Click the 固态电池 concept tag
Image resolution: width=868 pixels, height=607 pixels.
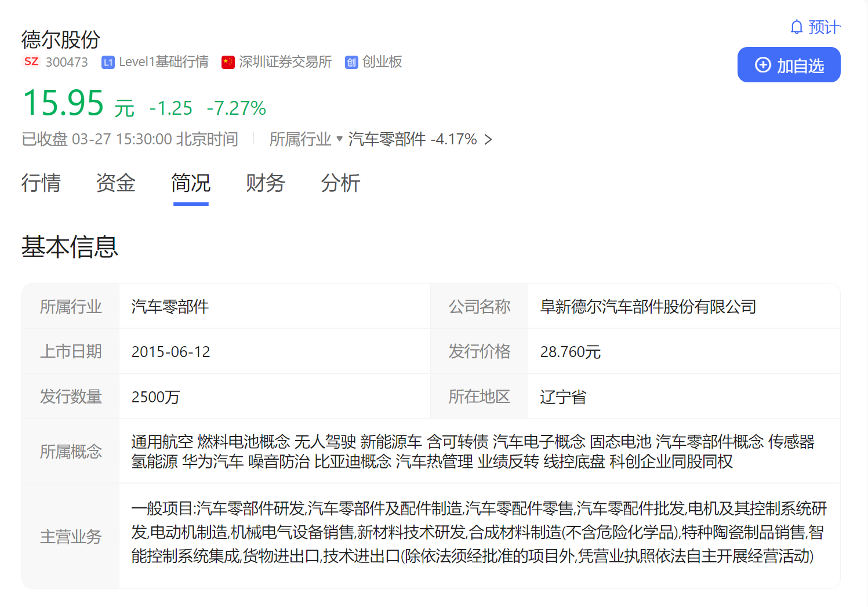click(621, 442)
